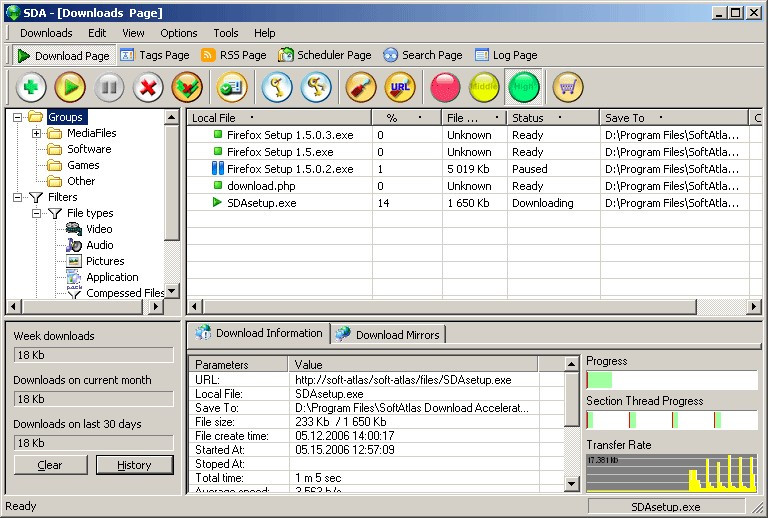Open the Download Page tab

point(64,55)
